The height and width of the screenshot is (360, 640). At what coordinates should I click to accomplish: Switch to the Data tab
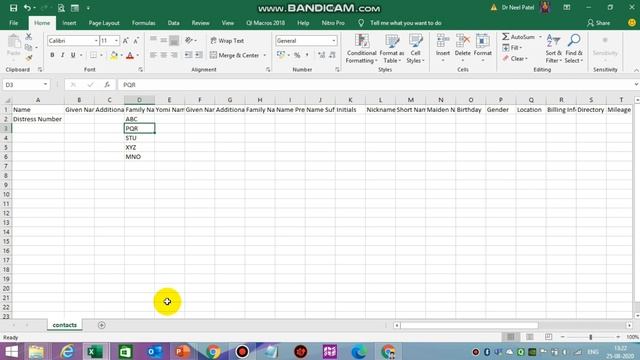coord(173,23)
